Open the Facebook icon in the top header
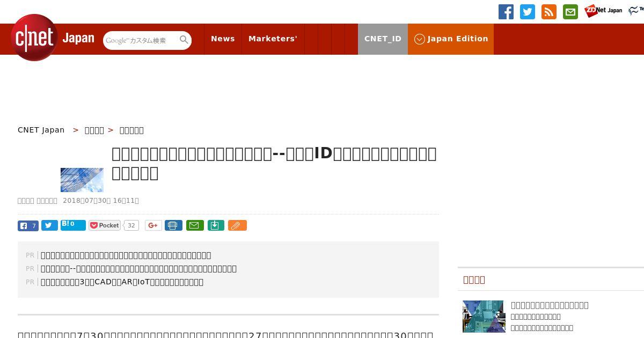This screenshot has width=644, height=338. pos(506,12)
